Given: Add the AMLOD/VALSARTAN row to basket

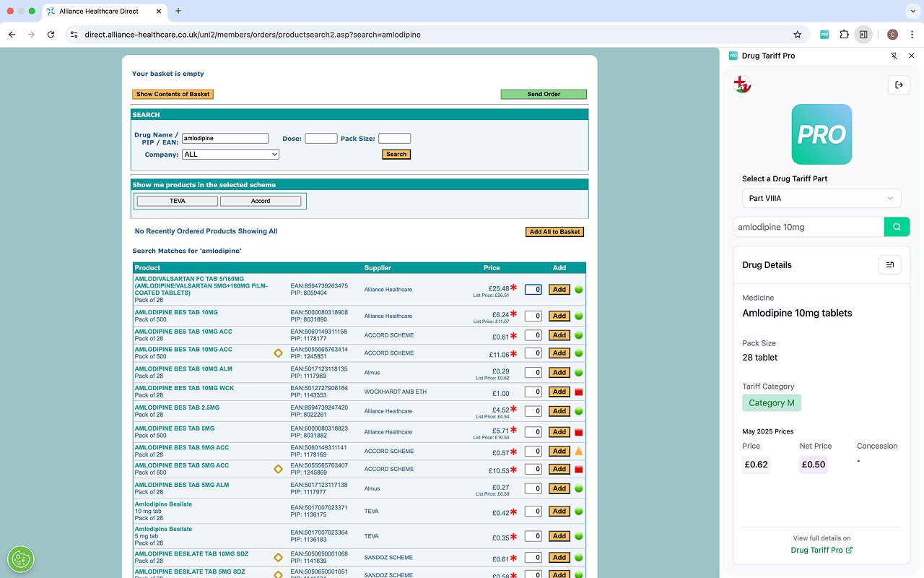Looking at the screenshot, I should coord(559,290).
